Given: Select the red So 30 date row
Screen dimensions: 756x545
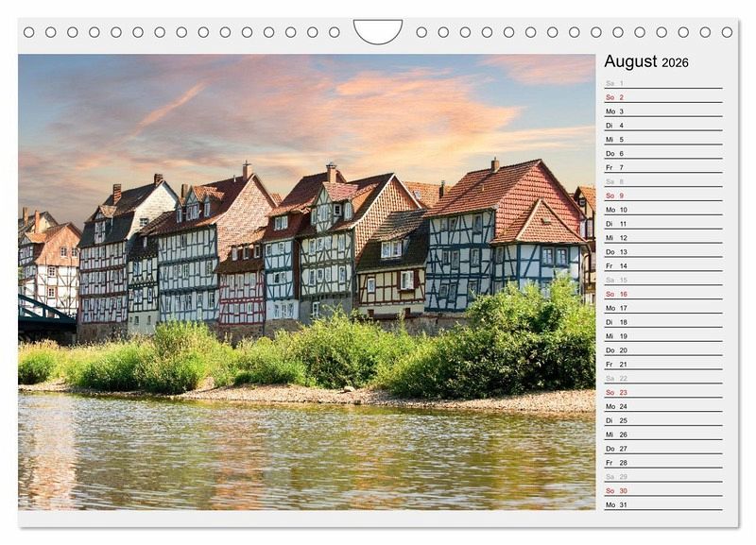Looking at the screenshot, I should (x=661, y=490).
